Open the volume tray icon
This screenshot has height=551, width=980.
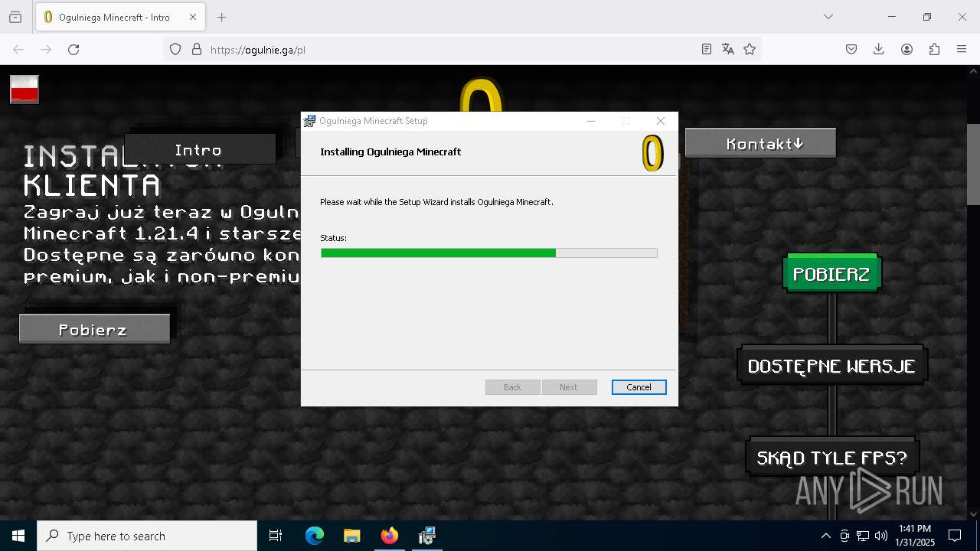coord(881,536)
